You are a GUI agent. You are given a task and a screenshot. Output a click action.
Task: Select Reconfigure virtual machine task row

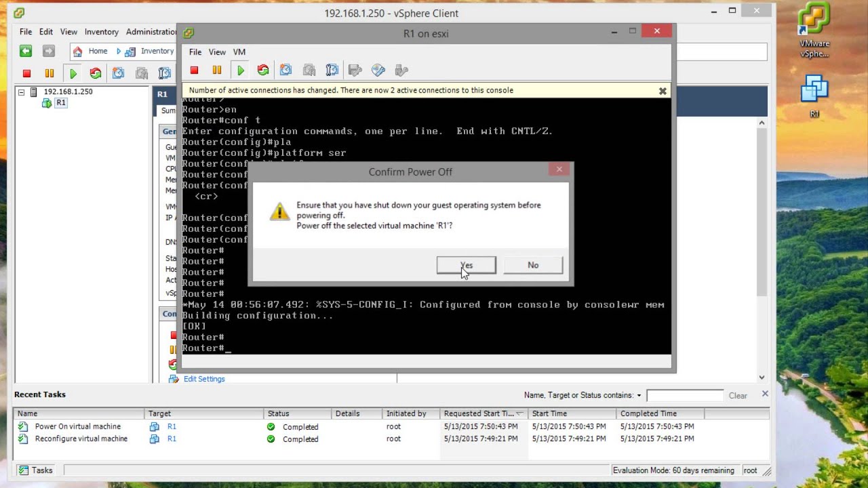[391, 439]
